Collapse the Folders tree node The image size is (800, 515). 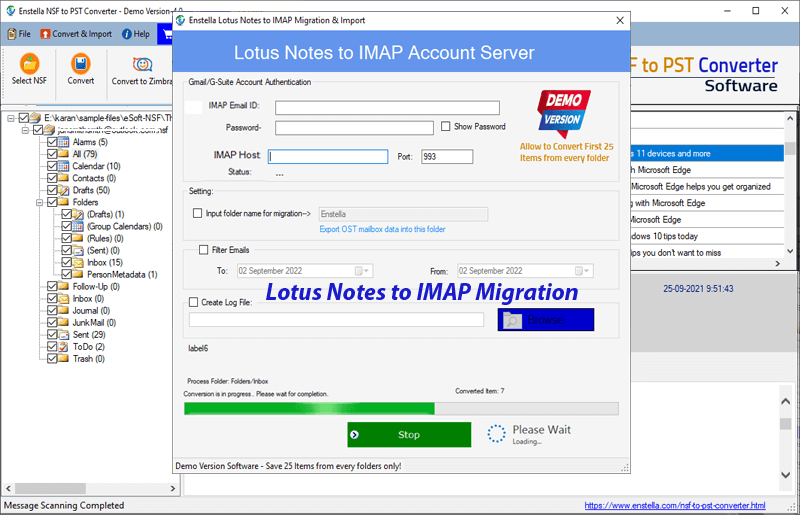[x=39, y=202]
